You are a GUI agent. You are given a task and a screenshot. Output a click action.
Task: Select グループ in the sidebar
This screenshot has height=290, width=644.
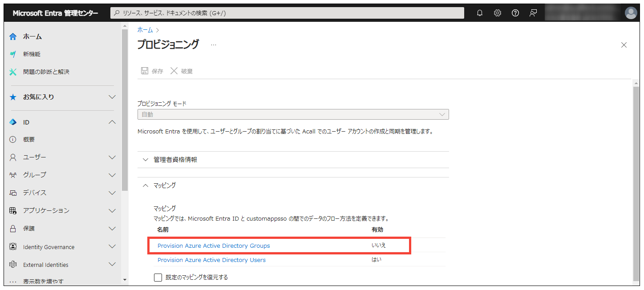[x=35, y=175]
